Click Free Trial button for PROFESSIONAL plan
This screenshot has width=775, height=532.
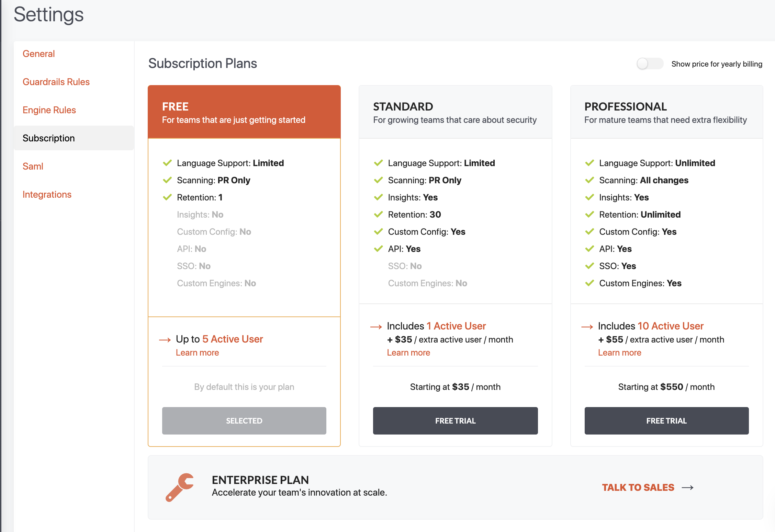pyautogui.click(x=666, y=420)
